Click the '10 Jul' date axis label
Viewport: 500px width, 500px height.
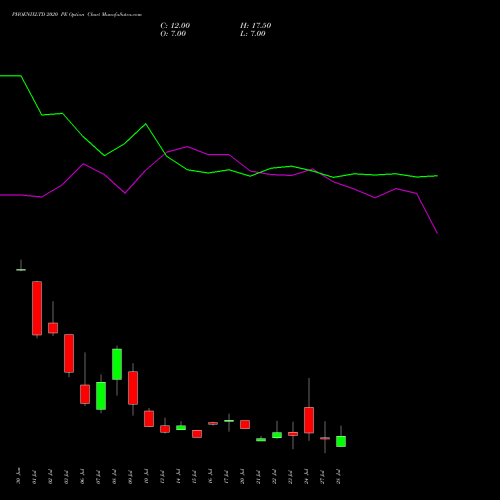point(146,477)
